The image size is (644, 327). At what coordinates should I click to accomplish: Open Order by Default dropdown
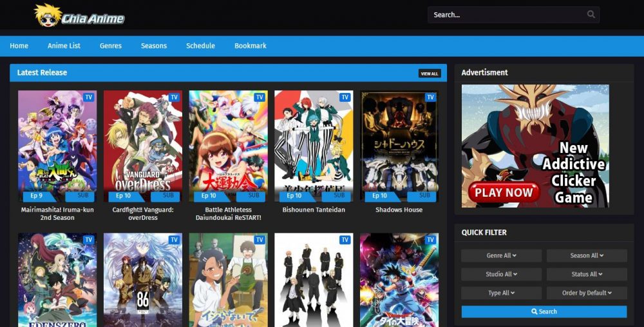tap(587, 293)
